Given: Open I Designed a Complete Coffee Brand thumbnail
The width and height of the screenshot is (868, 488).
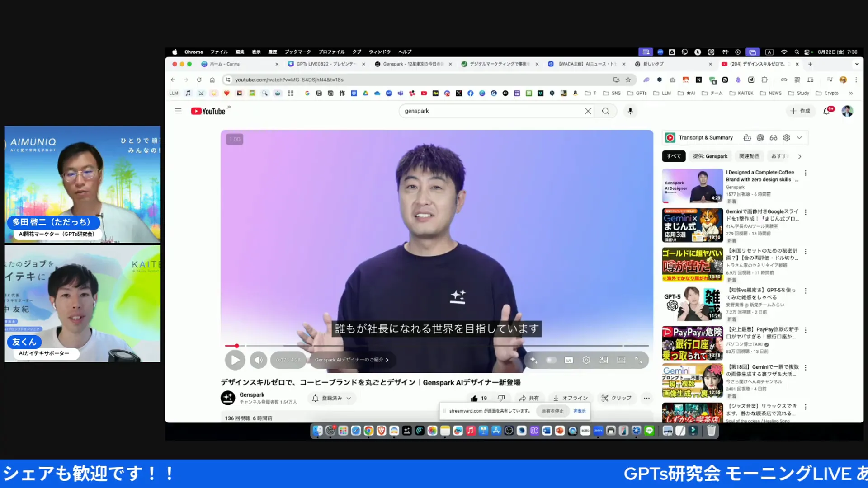Looking at the screenshot, I should click(x=693, y=186).
